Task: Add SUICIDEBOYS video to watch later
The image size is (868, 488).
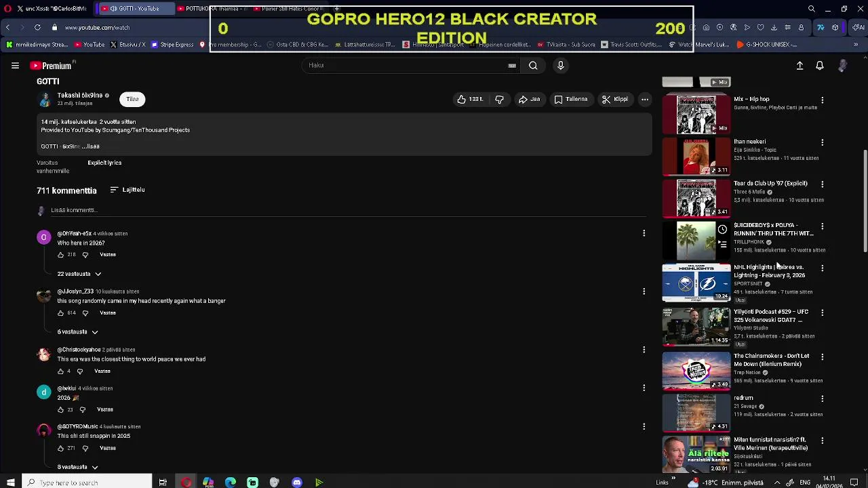Action: coord(722,229)
